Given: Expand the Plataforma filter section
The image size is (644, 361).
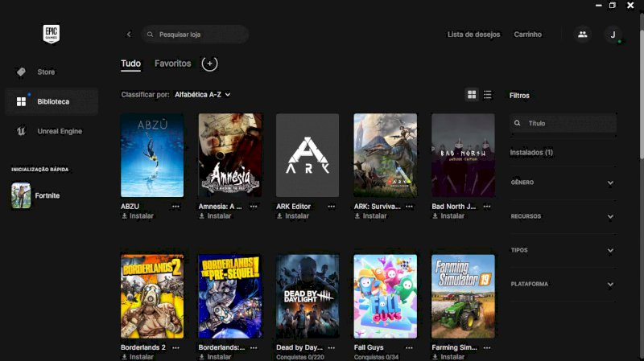Looking at the screenshot, I should click(563, 284).
